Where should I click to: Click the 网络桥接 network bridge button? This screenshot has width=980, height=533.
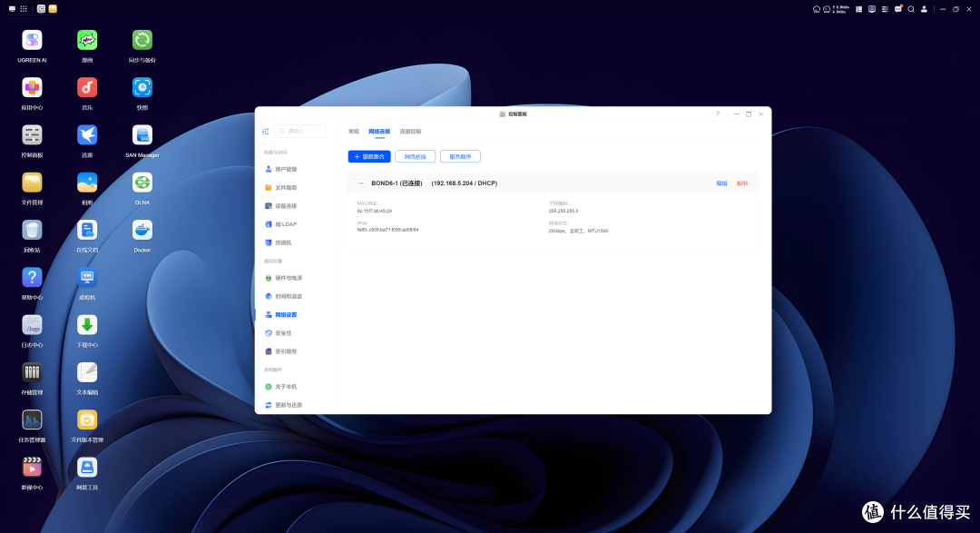pyautogui.click(x=415, y=156)
